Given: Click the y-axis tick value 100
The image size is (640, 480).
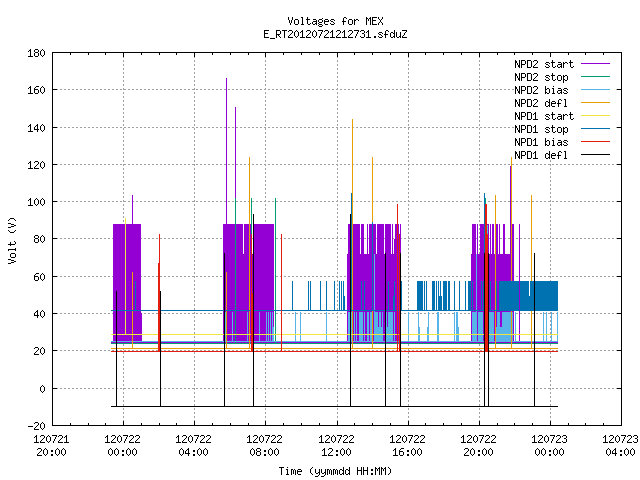Looking at the screenshot, I should (x=36, y=202).
